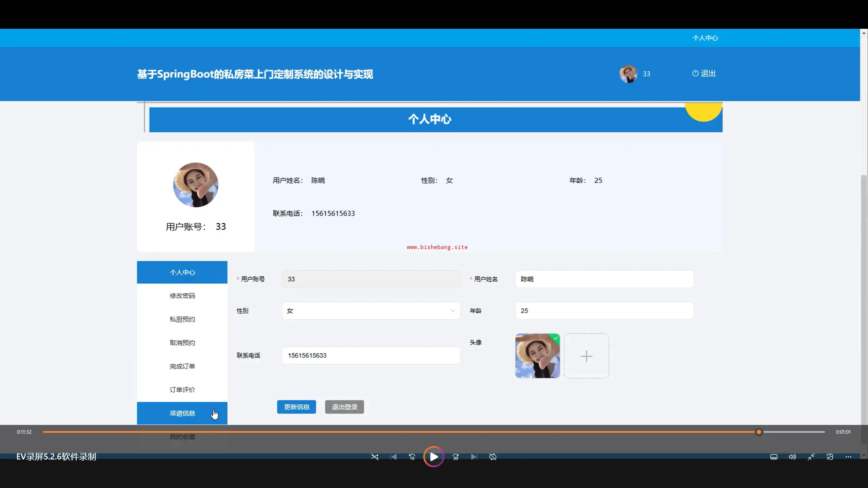Select 修改密码 in the sidebar
Viewport: 868px width, 488px height.
[182, 296]
